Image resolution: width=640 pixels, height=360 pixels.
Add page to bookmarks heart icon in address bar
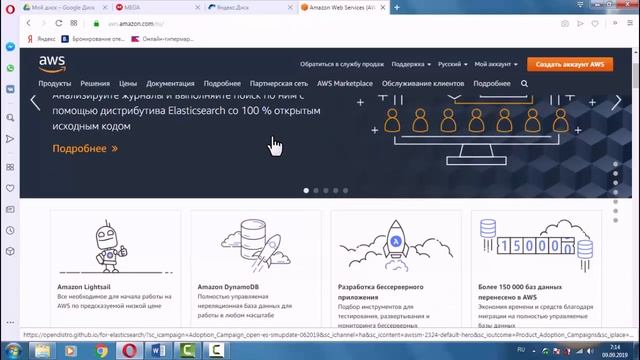[595, 24]
